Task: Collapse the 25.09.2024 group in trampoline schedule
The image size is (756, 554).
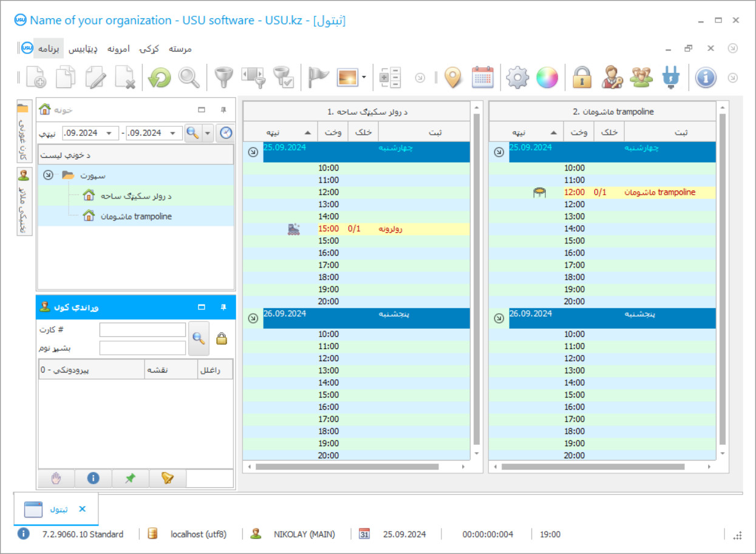Action: pos(499,152)
